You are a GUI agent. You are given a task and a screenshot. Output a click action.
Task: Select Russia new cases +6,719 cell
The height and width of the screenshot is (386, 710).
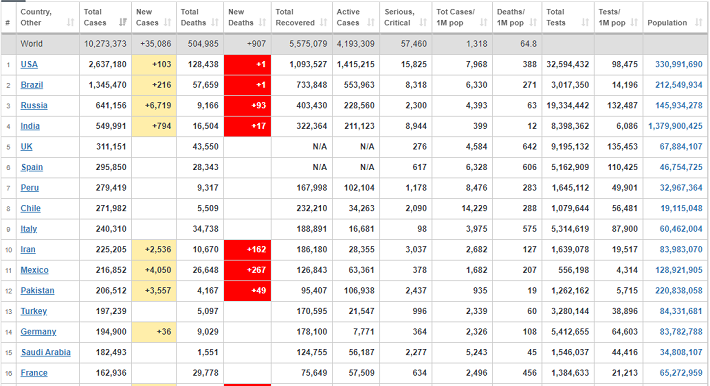(154, 105)
